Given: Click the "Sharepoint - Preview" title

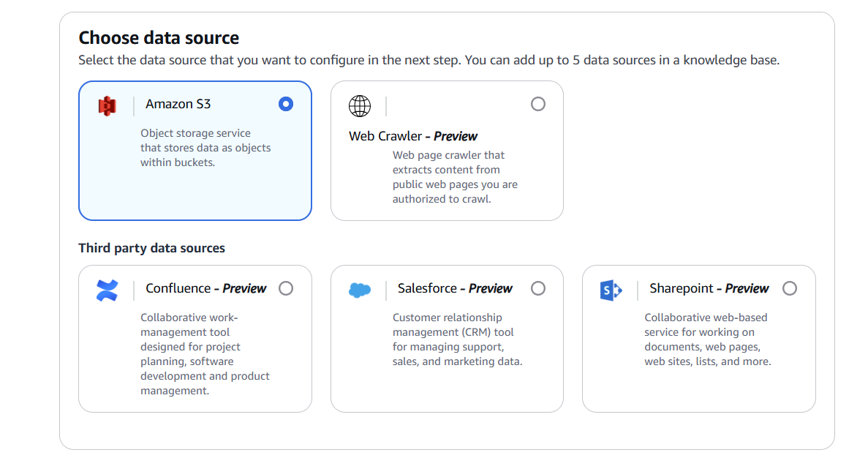Looking at the screenshot, I should [709, 288].
